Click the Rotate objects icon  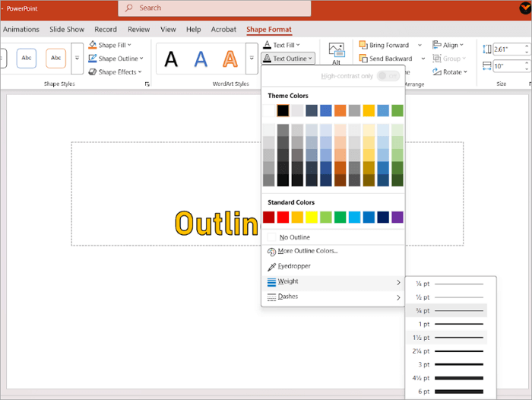click(x=437, y=72)
